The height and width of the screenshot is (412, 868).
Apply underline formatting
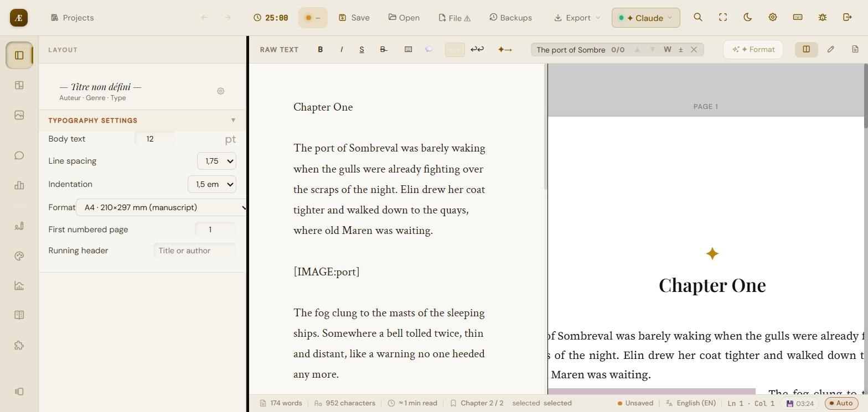(362, 50)
